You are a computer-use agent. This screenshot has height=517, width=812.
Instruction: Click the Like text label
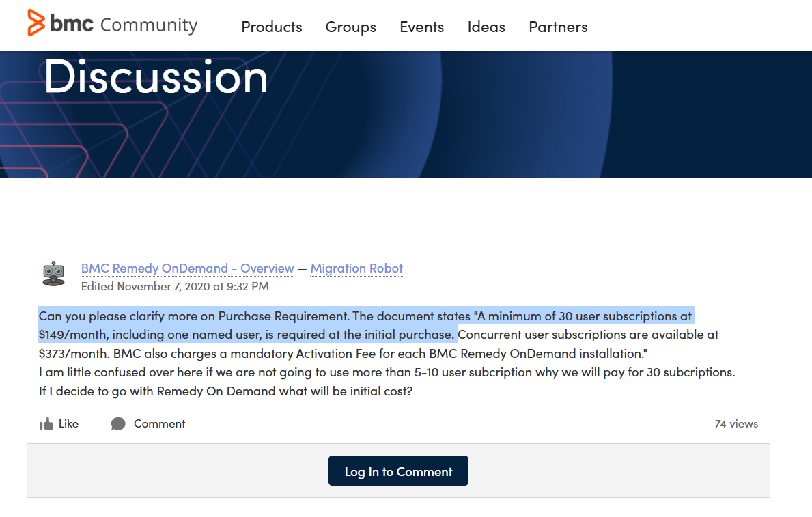tap(68, 423)
